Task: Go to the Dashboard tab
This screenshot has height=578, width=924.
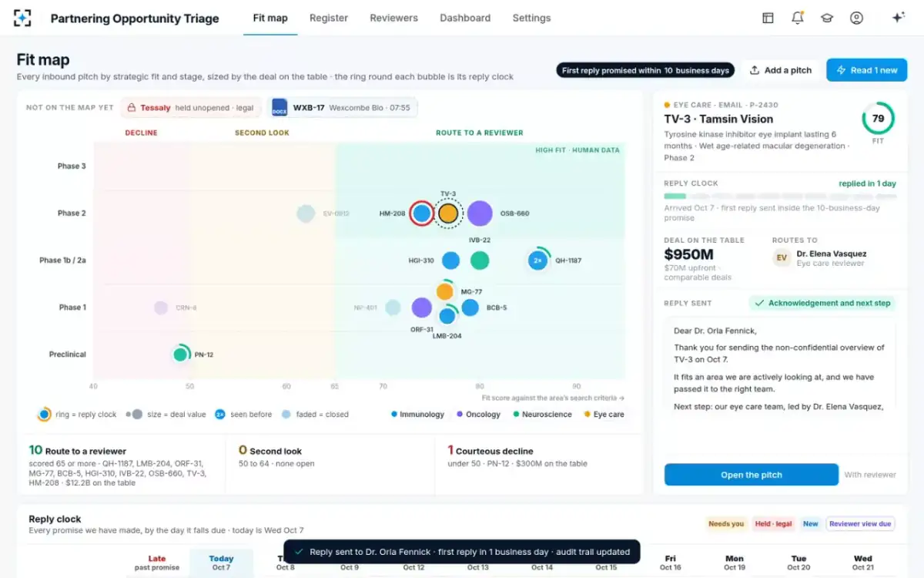Action: coord(465,18)
